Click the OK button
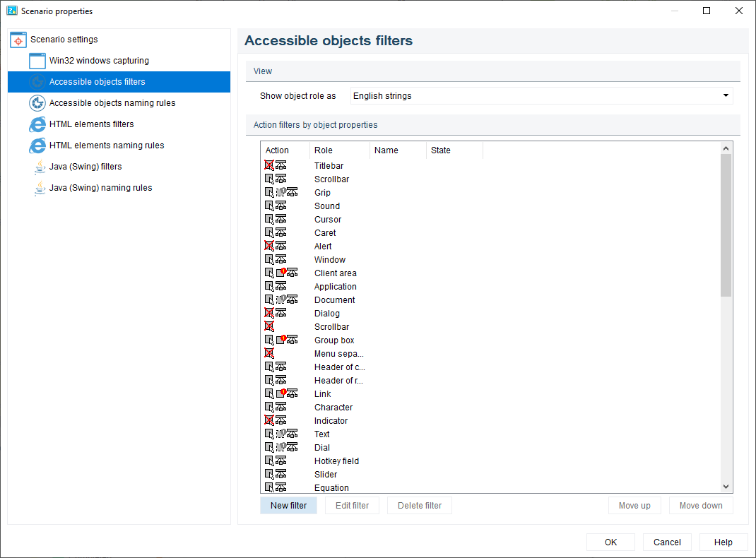 (x=610, y=542)
